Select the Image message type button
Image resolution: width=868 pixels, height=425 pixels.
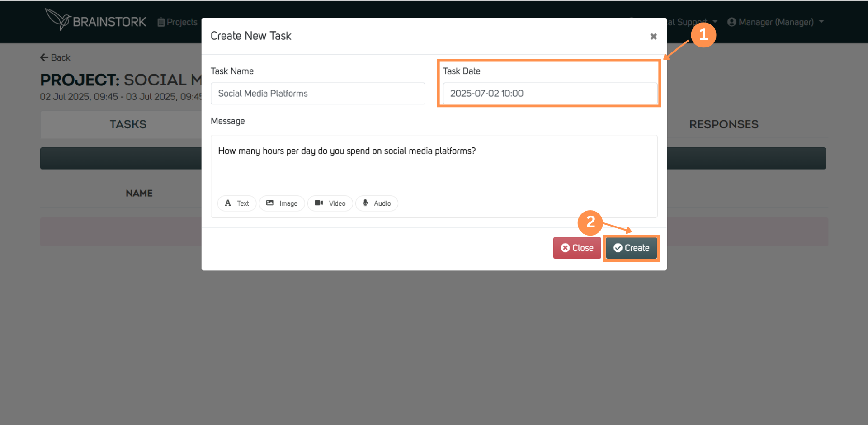click(282, 203)
